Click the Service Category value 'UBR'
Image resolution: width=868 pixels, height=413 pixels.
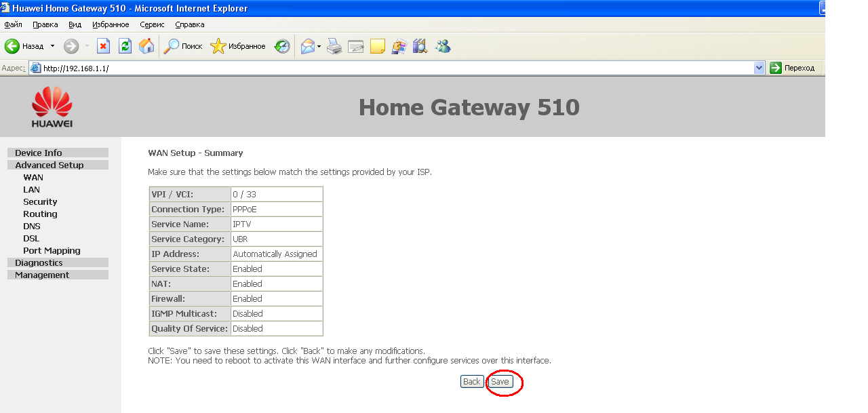click(x=240, y=239)
